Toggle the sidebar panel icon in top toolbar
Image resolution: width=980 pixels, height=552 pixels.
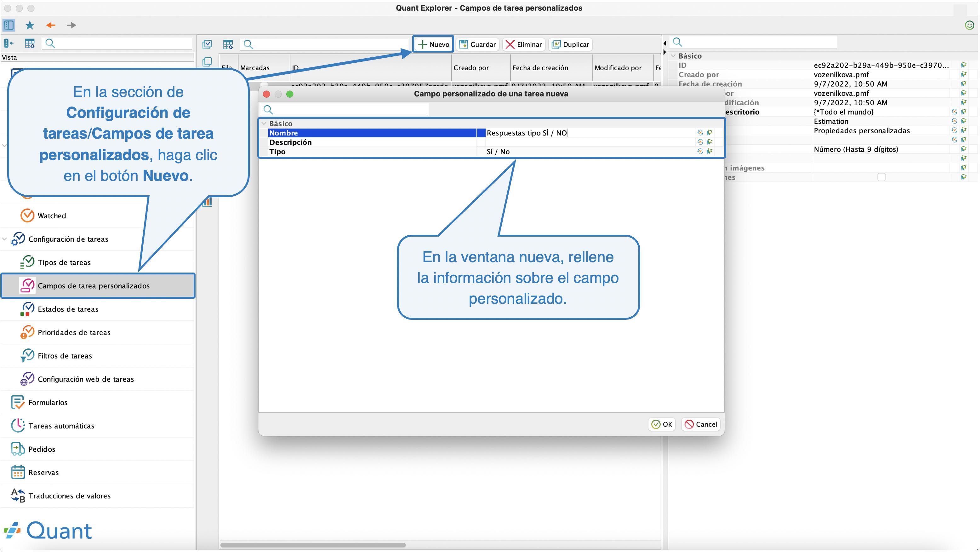[9, 25]
